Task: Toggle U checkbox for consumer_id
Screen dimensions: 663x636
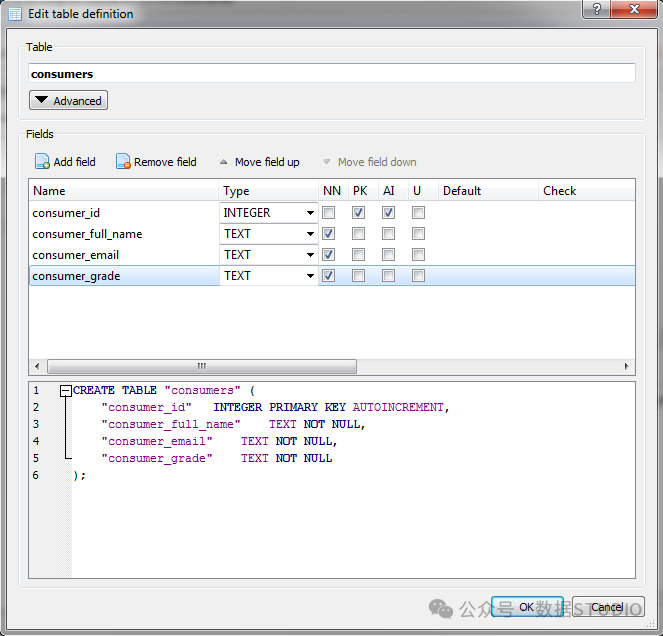Action: [419, 213]
